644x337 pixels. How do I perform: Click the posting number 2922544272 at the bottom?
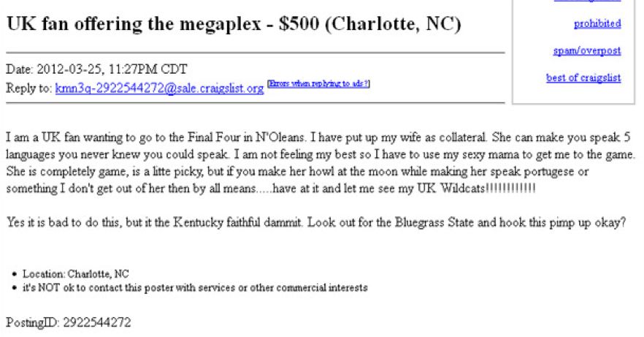97,322
